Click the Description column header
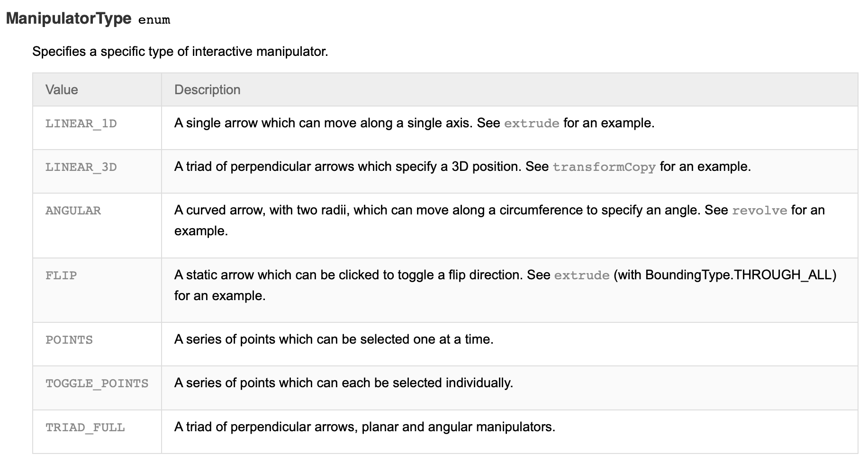 point(207,89)
